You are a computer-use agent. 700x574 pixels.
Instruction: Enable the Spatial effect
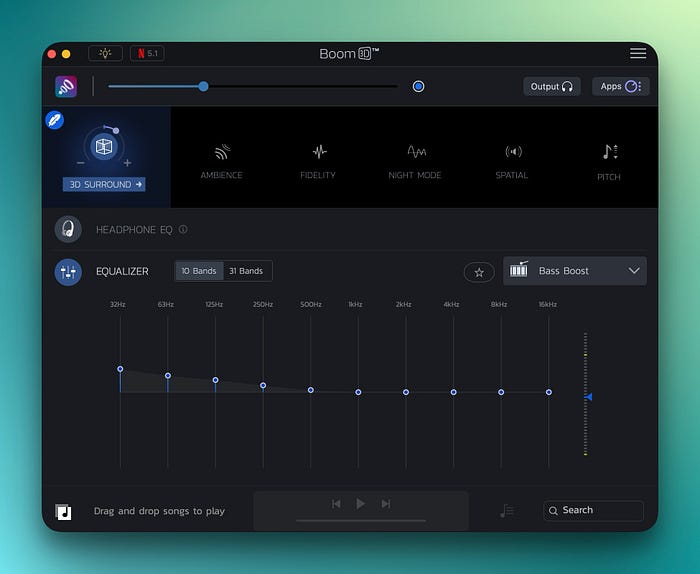click(512, 161)
